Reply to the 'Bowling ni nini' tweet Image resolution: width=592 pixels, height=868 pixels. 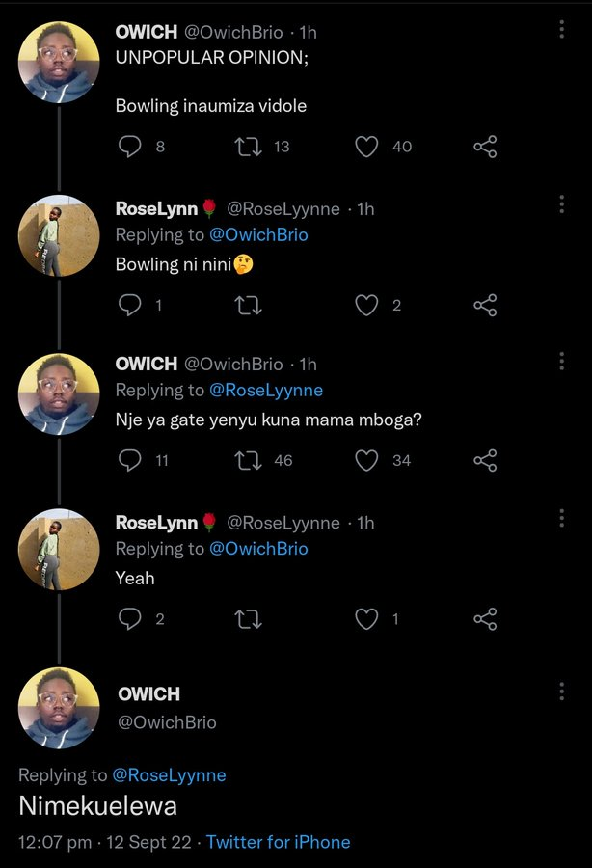(x=130, y=305)
